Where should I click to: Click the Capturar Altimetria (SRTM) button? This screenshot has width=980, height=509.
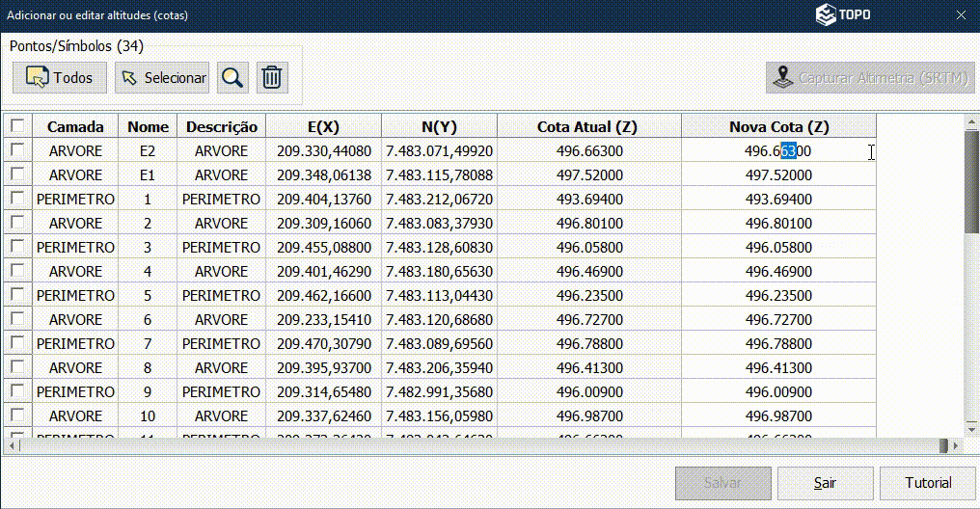tap(871, 78)
